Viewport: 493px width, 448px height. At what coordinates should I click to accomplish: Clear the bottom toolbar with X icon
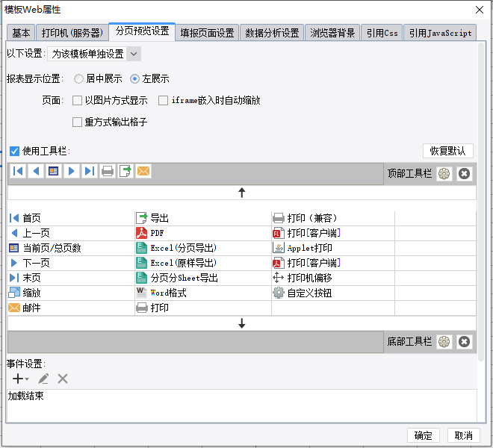tap(464, 342)
